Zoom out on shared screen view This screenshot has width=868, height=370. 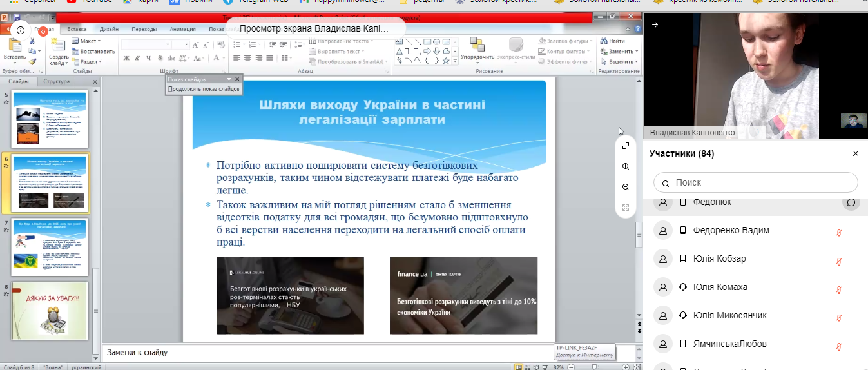(625, 187)
